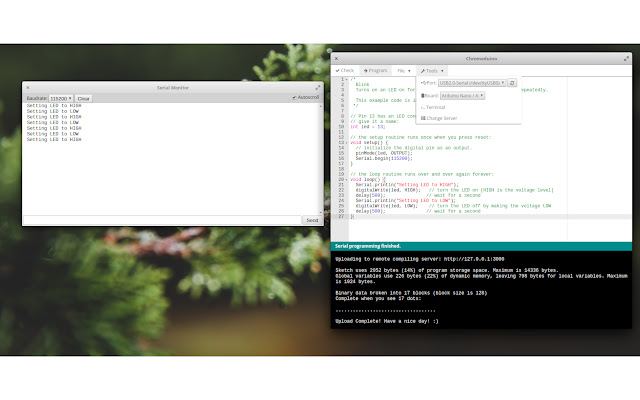Viewport: 640px width, 400px height.
Task: Maximize the Chromeduino window
Action: pyautogui.click(x=626, y=59)
